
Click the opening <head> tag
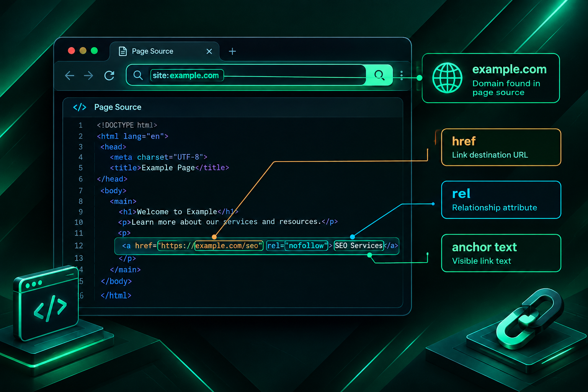[x=113, y=147]
